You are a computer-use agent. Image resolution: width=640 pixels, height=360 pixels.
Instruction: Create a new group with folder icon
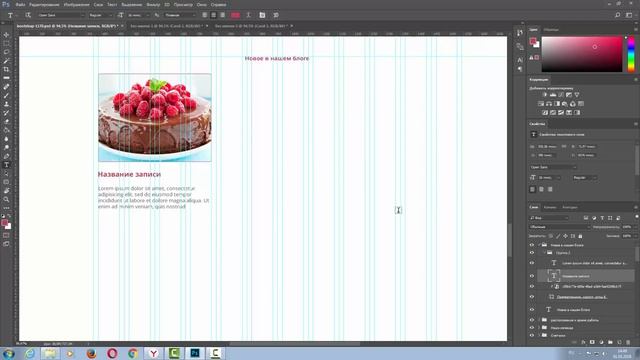pos(610,342)
